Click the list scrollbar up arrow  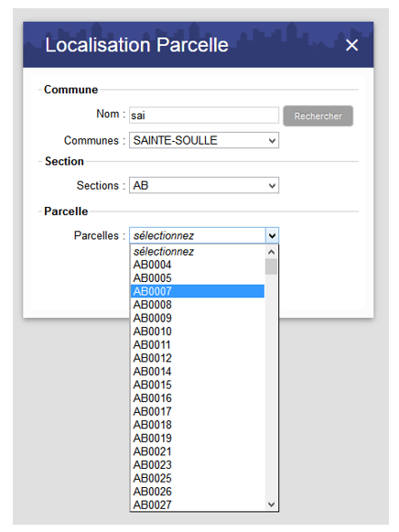click(271, 252)
